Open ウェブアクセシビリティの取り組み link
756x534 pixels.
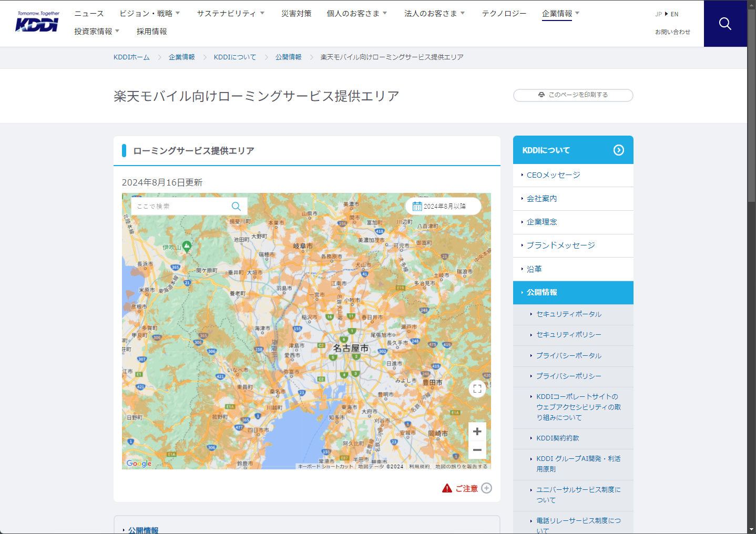click(x=573, y=407)
